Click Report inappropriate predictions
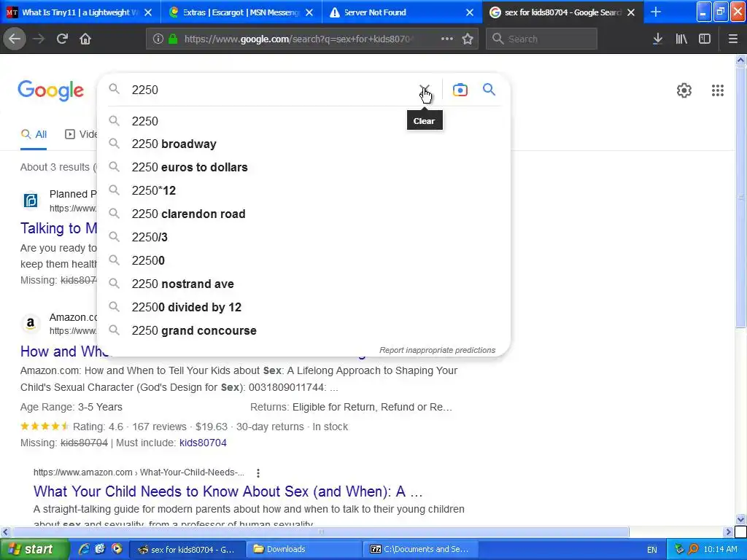This screenshot has width=747, height=560. (x=438, y=350)
